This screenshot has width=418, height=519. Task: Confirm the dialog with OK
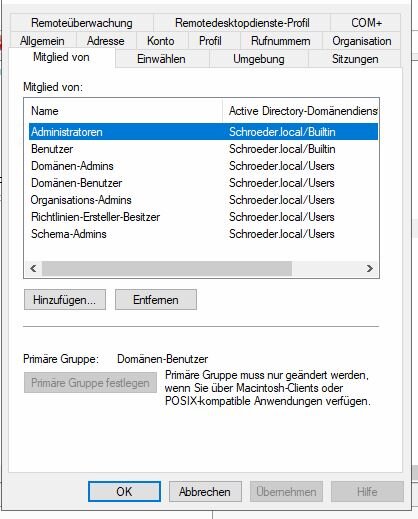click(124, 492)
